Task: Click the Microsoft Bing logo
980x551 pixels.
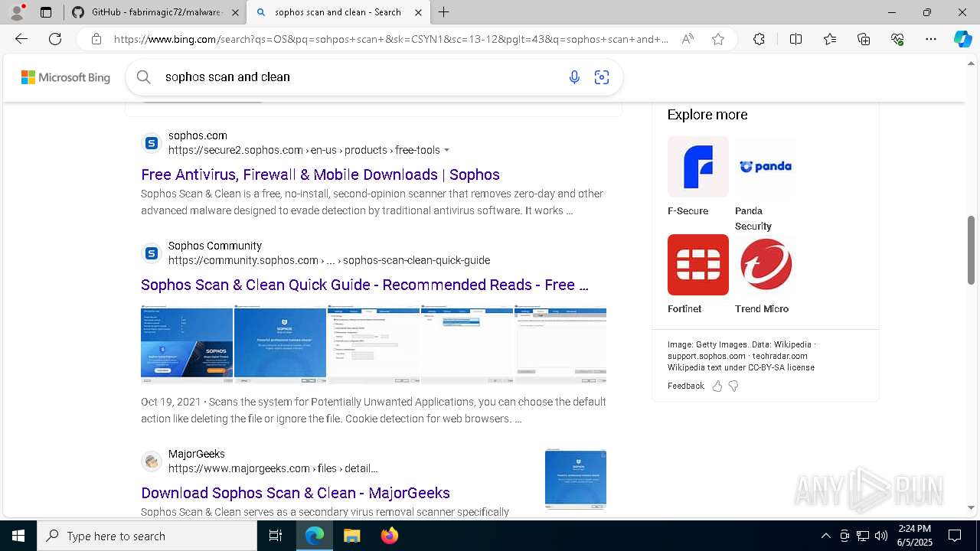Action: (66, 77)
